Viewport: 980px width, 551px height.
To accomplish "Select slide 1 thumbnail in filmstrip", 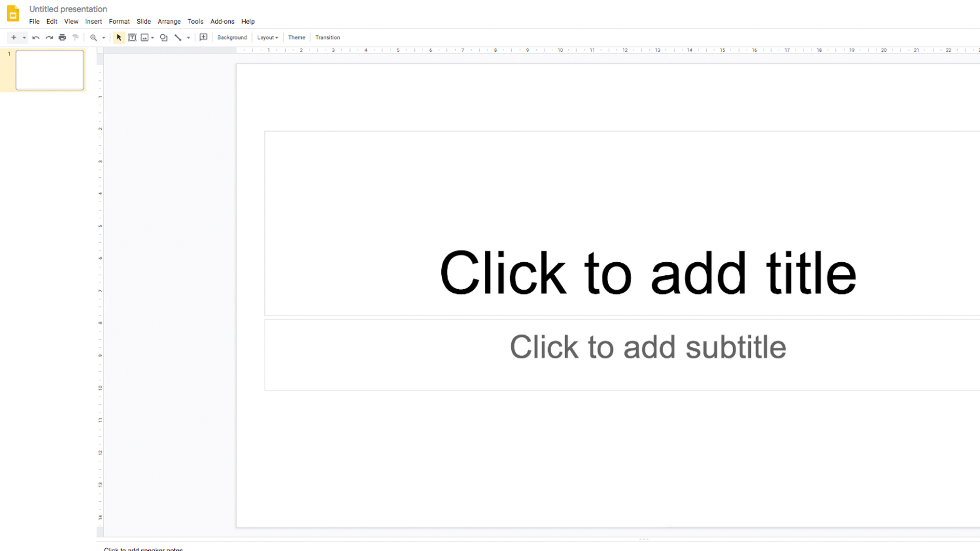I will pyautogui.click(x=50, y=70).
